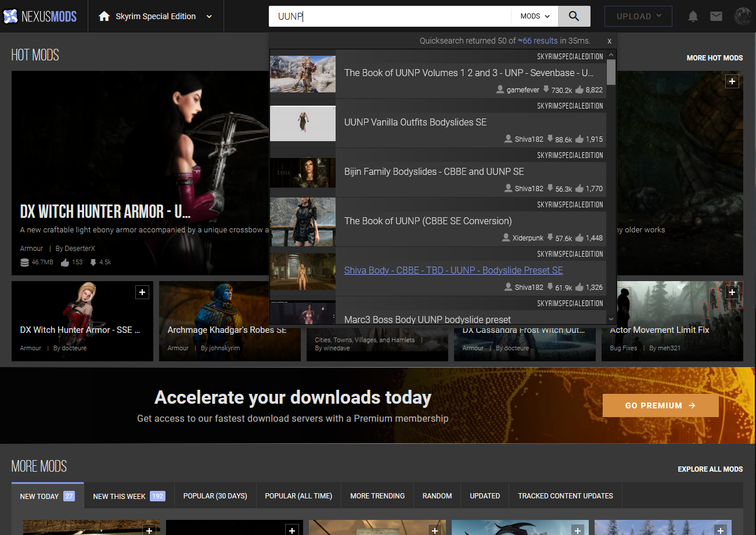Image resolution: width=756 pixels, height=535 pixels.
Task: Open Shiva Body Bodyslide Preset SE link
Action: (x=453, y=270)
